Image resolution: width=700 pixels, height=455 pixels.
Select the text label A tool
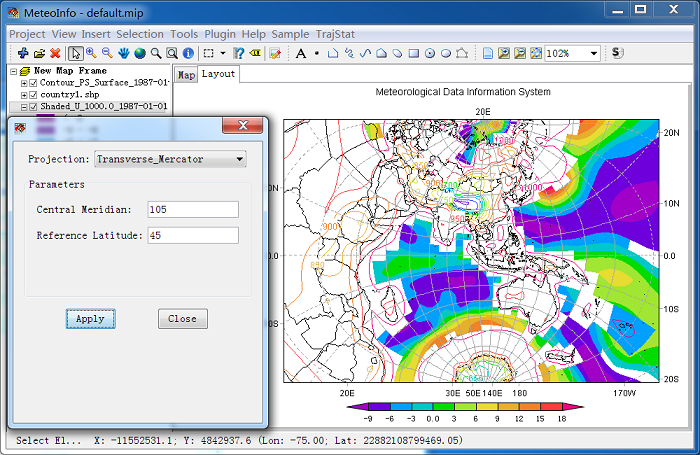coord(301,54)
